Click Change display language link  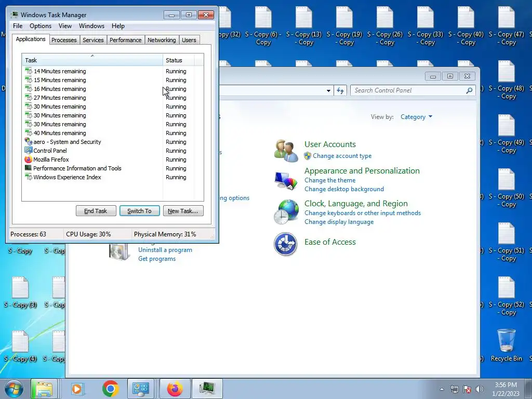(x=339, y=221)
